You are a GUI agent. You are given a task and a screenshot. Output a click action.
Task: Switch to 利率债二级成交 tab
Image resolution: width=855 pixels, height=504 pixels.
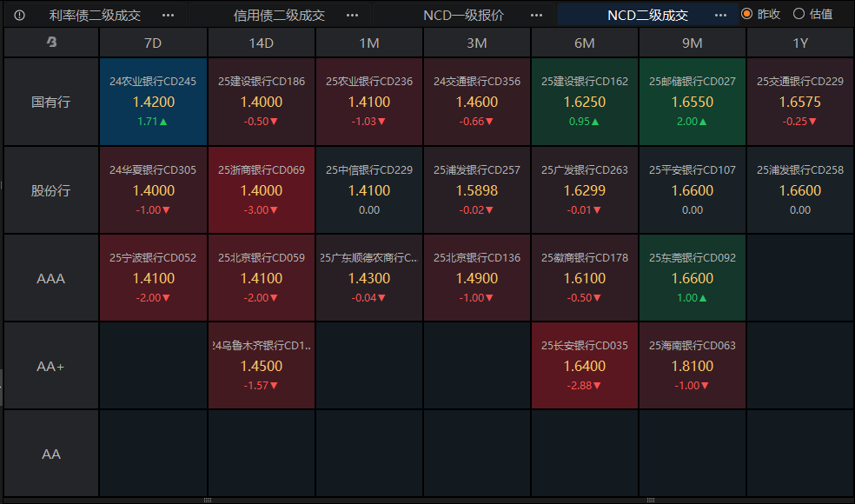click(95, 16)
